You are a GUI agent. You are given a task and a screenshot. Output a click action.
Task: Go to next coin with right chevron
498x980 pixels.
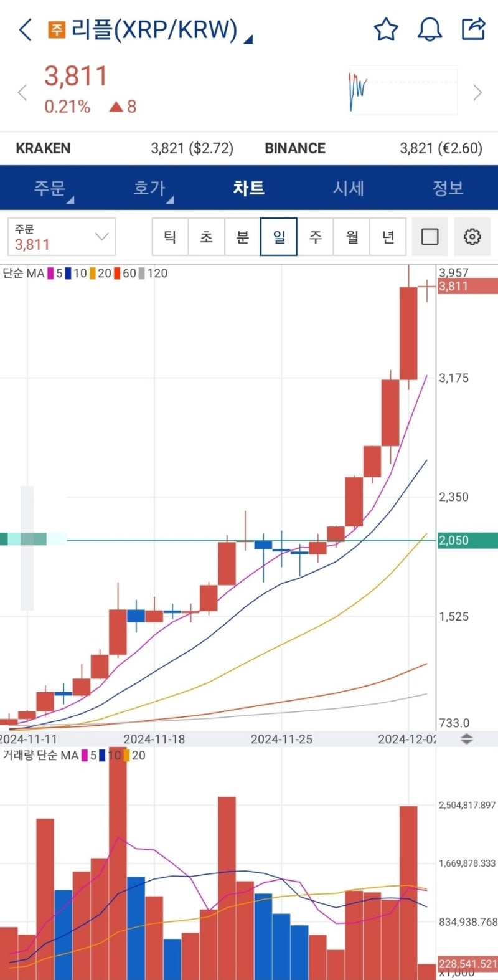477,93
